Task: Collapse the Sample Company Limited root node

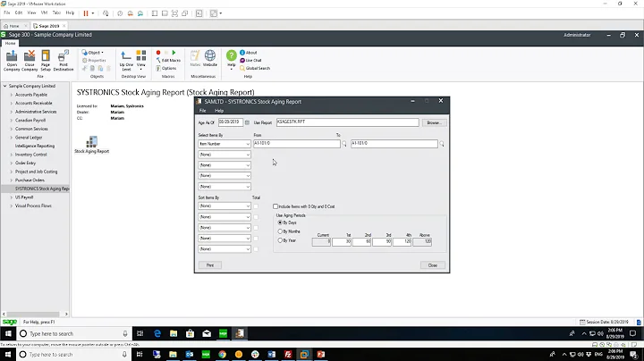Action: pyautogui.click(x=5, y=86)
